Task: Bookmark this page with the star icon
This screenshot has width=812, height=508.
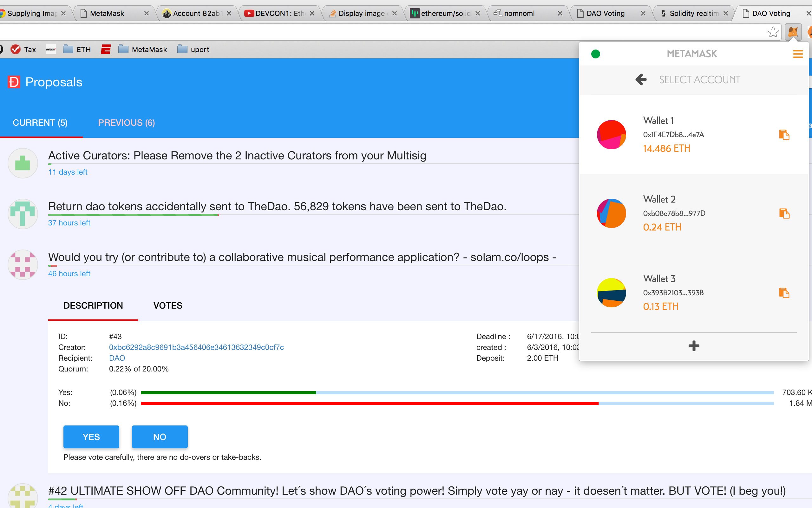Action: (x=773, y=32)
